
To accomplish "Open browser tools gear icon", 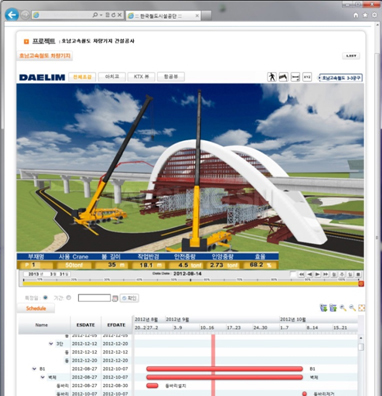I will pyautogui.click(x=374, y=15).
